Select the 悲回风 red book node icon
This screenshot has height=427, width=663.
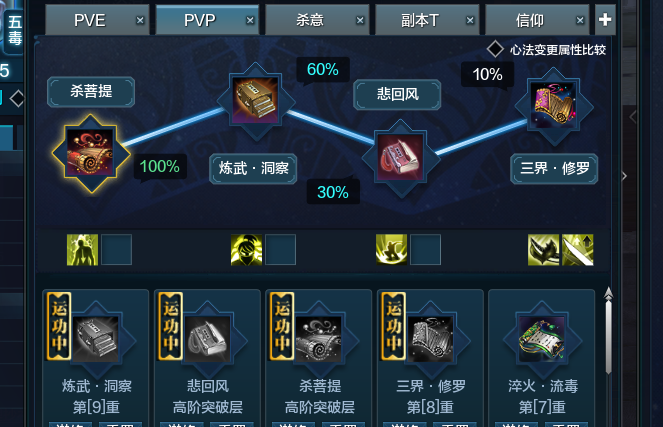pos(400,157)
